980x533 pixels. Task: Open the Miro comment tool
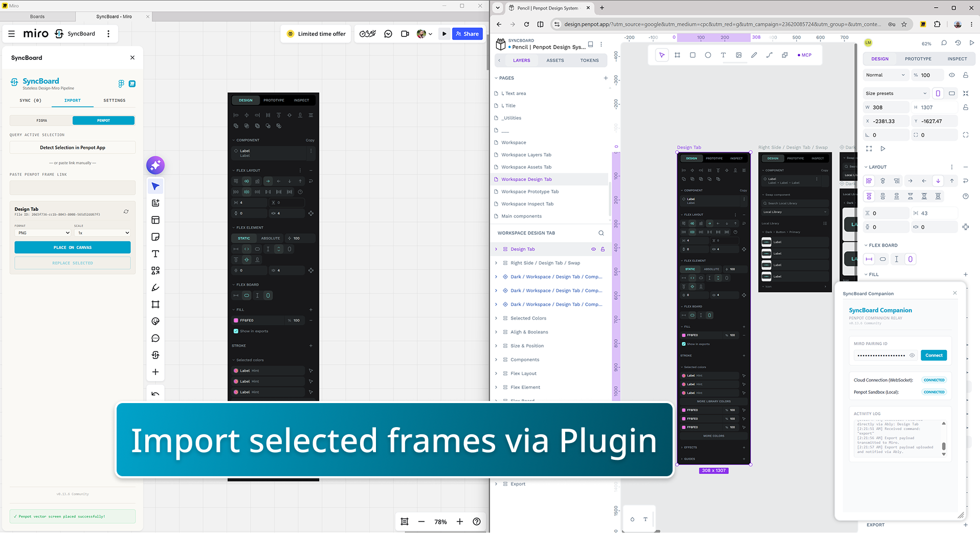[155, 338]
